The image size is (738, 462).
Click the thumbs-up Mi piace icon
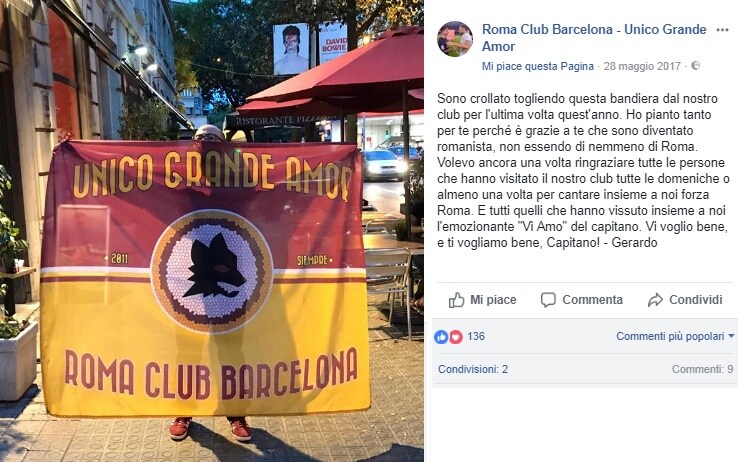(456, 300)
